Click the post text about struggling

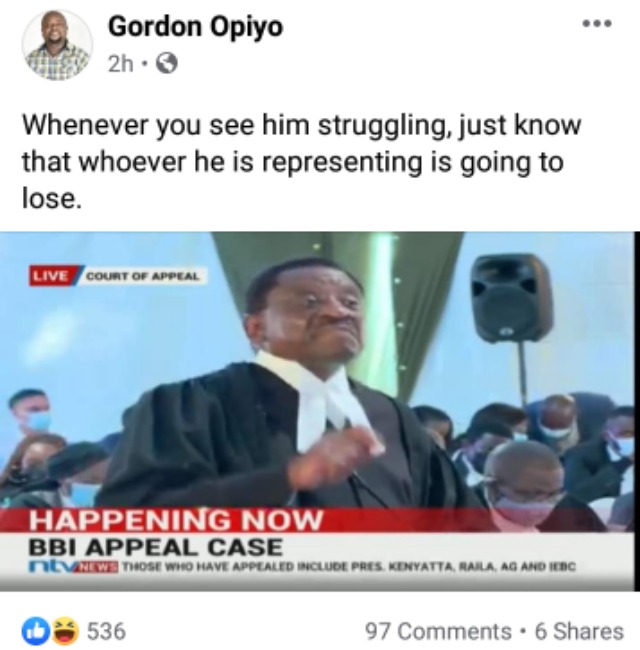tap(302, 161)
